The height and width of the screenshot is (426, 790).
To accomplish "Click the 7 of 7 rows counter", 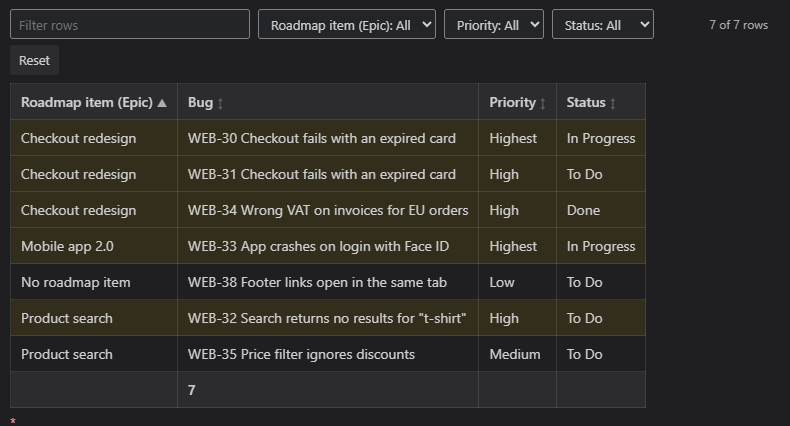I will coord(738,25).
